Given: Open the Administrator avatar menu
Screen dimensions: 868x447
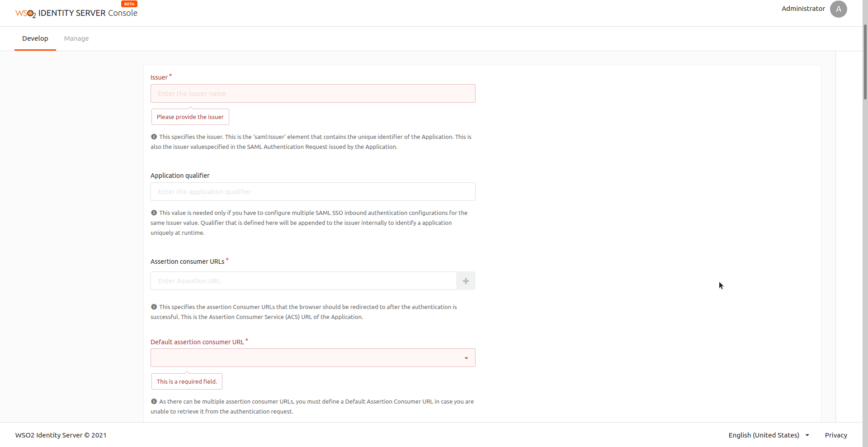Looking at the screenshot, I should click(838, 9).
